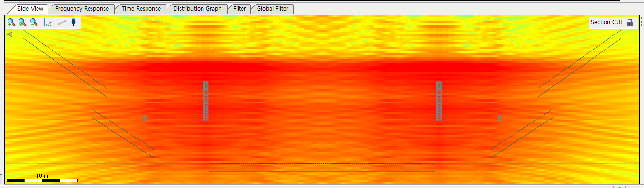The width and height of the screenshot is (644, 188).
Task: Open the Filter tab
Action: [x=239, y=9]
